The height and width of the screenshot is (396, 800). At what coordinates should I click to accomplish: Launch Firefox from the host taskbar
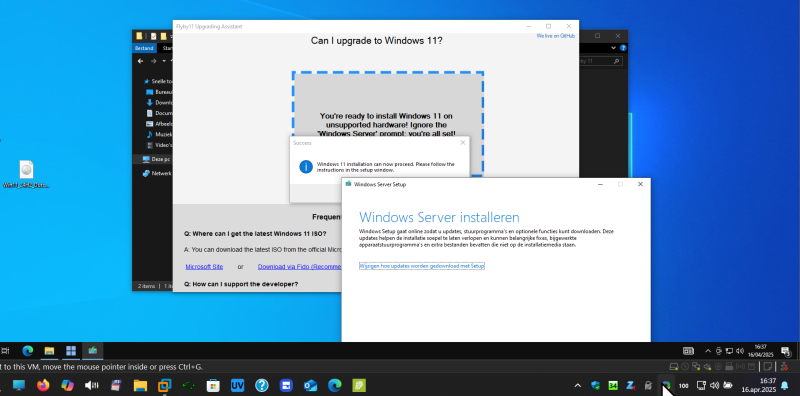(43, 385)
